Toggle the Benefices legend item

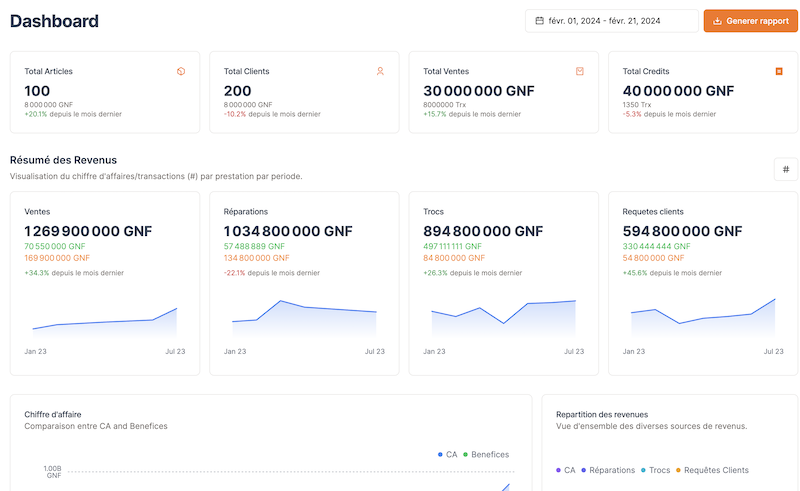coord(485,454)
